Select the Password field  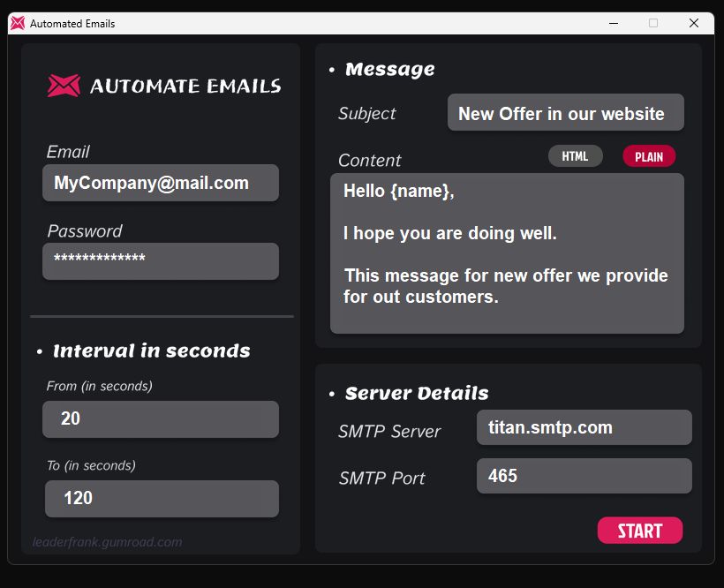[x=160, y=261]
